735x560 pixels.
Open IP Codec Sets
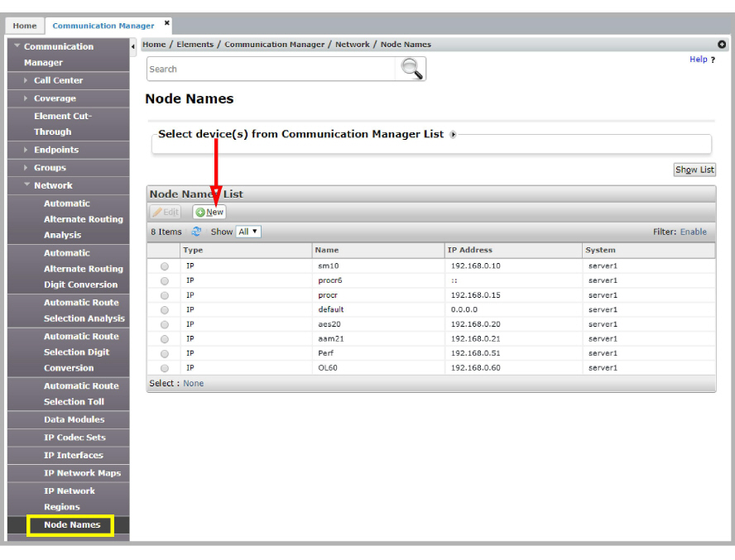coord(69,438)
